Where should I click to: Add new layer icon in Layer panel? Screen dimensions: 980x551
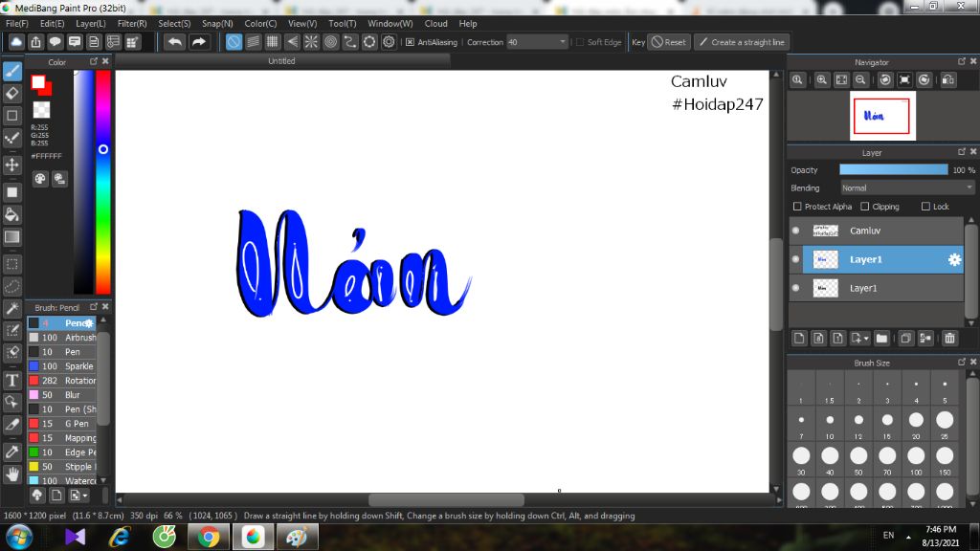point(799,338)
